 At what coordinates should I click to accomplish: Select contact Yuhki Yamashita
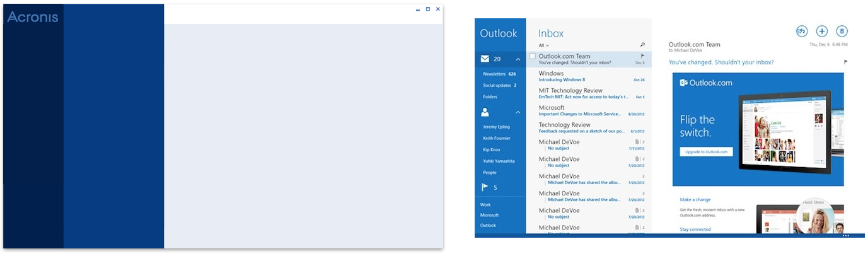click(499, 161)
